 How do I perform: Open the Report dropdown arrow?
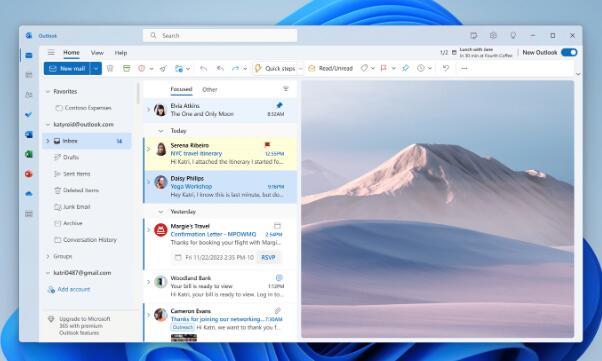point(151,69)
